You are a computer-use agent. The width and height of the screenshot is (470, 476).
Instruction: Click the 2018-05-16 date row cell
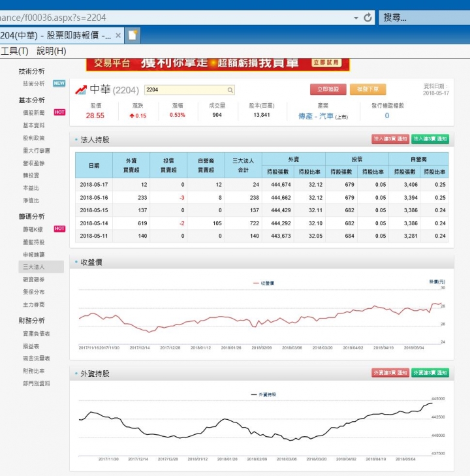(94, 198)
